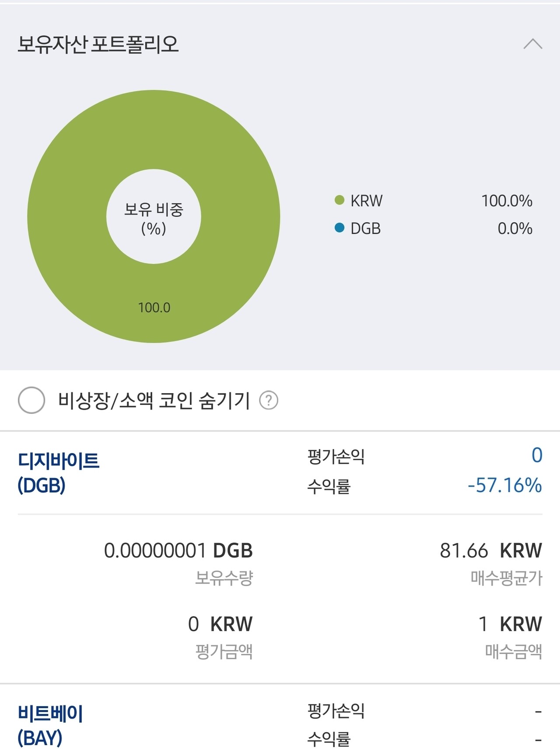Select the KRW legend label
The height and width of the screenshot is (749, 560).
[367, 201]
